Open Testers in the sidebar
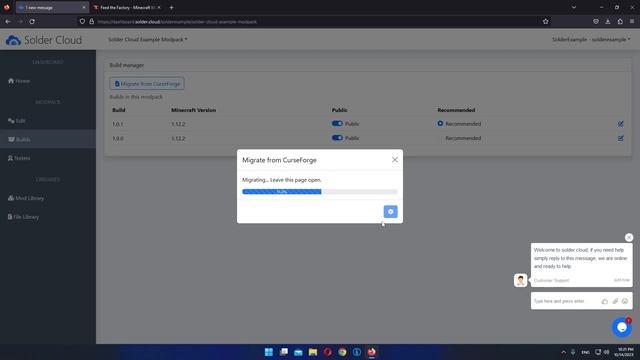This screenshot has width=640, height=360. (19, 158)
